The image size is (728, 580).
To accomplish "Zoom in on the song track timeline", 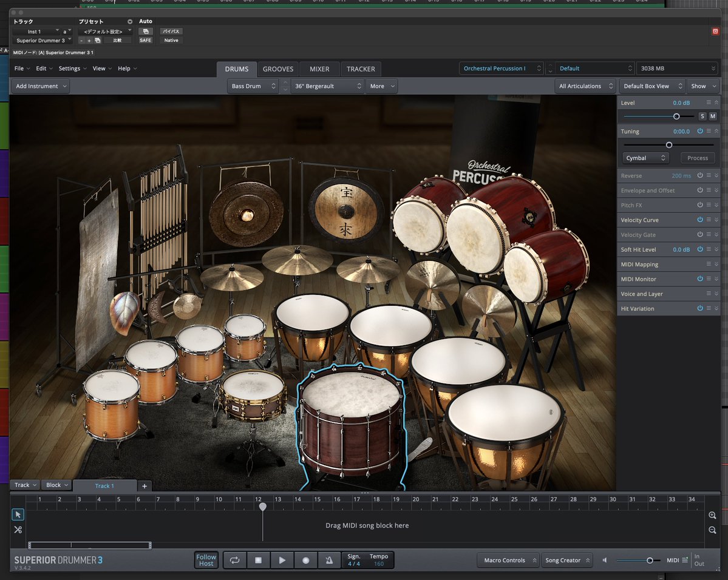I will pyautogui.click(x=712, y=515).
